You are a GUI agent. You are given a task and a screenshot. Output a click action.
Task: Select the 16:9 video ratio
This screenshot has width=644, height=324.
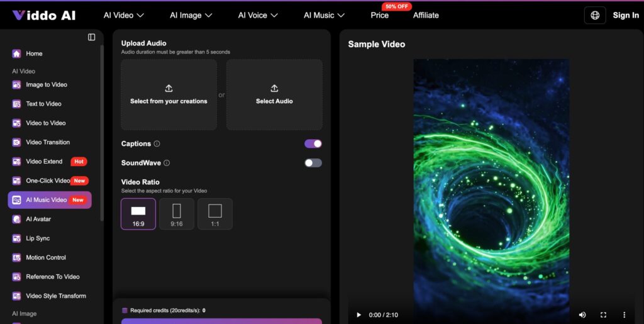pyautogui.click(x=138, y=214)
